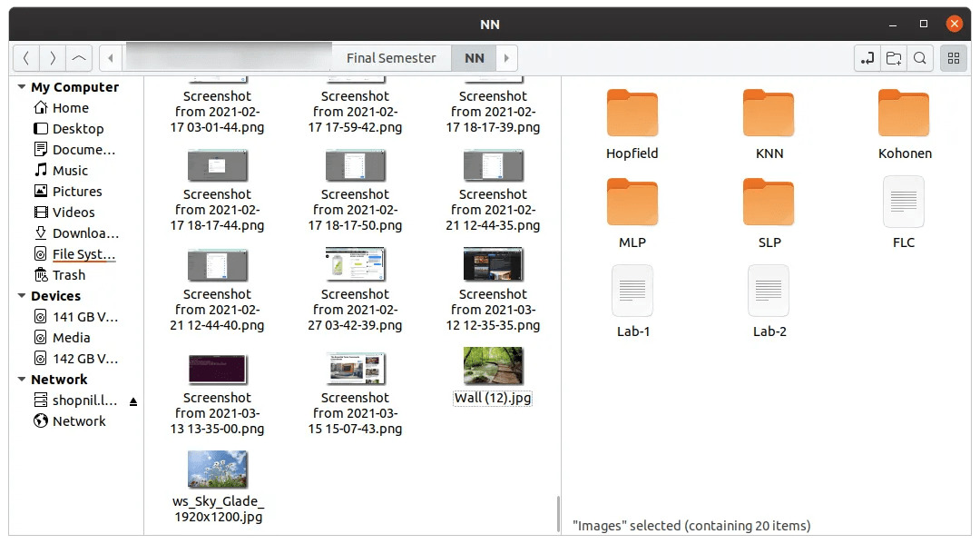
Task: Open search with the magnifier toolbar icon
Action: tap(920, 57)
